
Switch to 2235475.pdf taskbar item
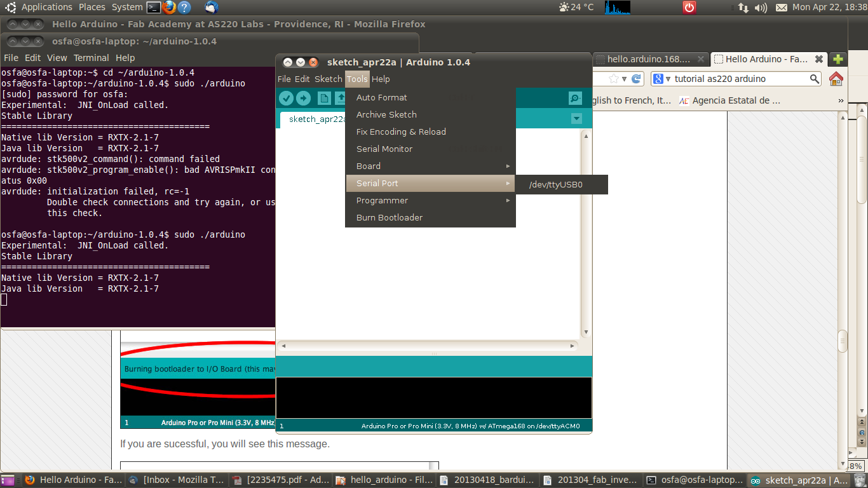281,480
